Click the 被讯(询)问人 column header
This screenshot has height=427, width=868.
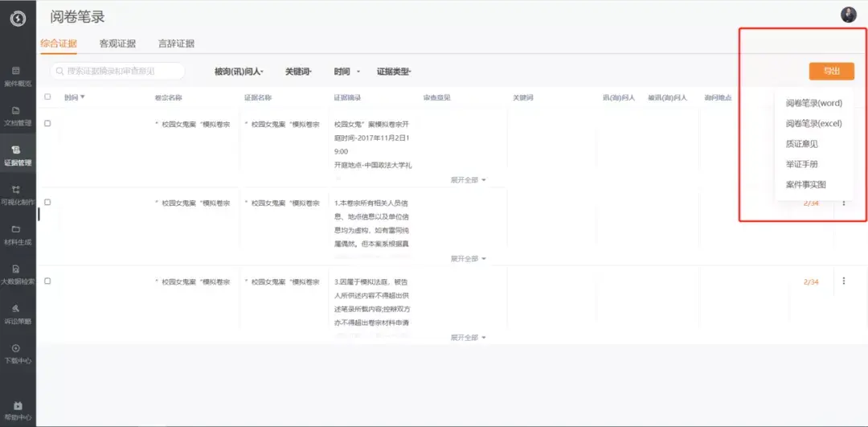pyautogui.click(x=668, y=97)
